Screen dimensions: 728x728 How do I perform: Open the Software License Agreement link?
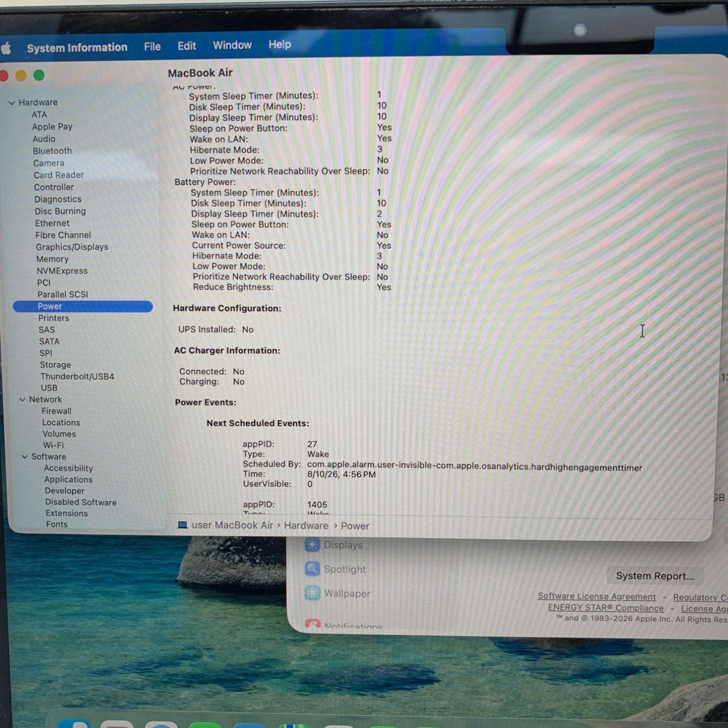click(597, 596)
